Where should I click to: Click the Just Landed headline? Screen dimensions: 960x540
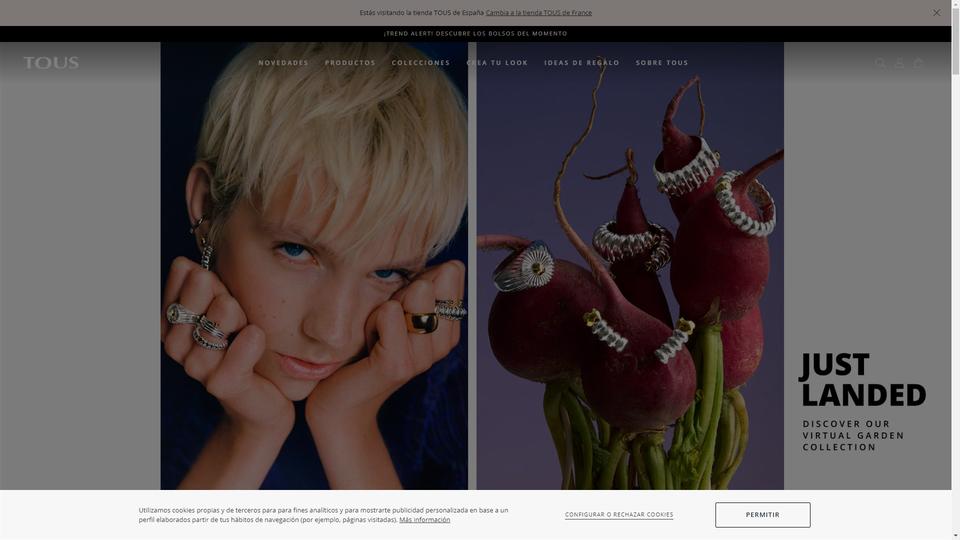click(863, 380)
